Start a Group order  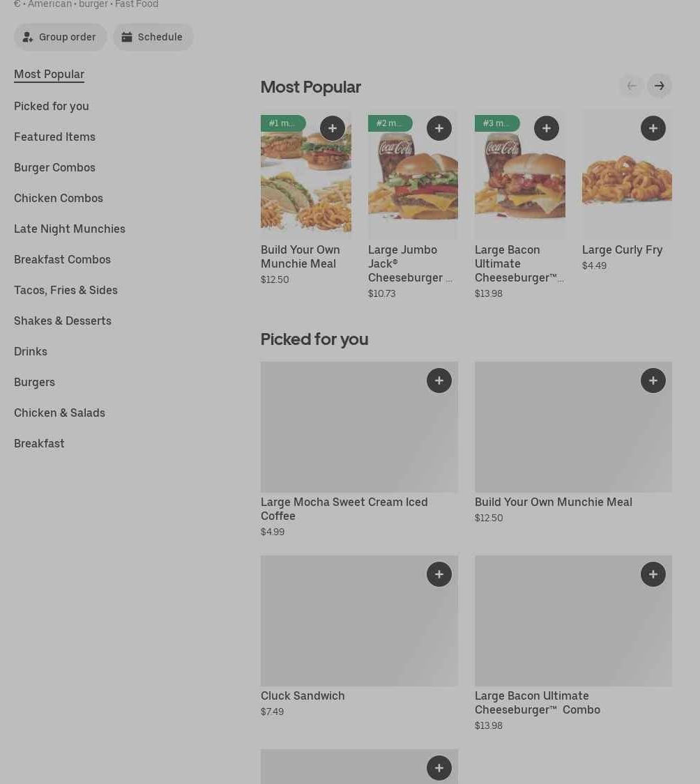coord(61,37)
